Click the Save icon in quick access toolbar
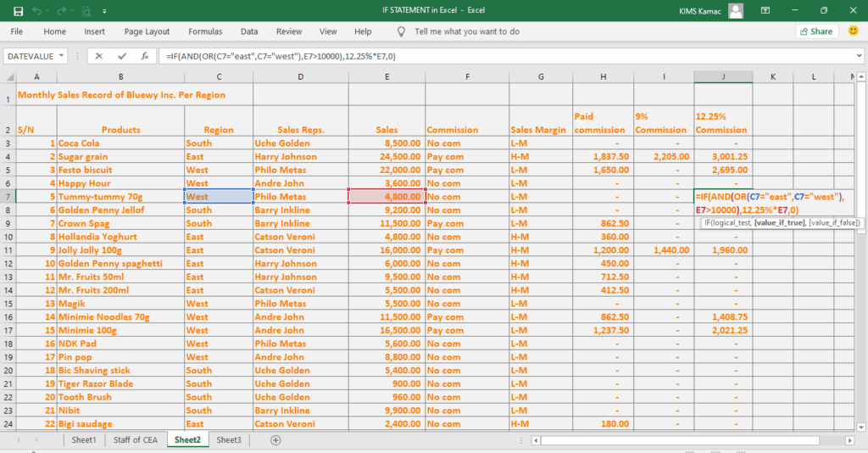 [18, 10]
